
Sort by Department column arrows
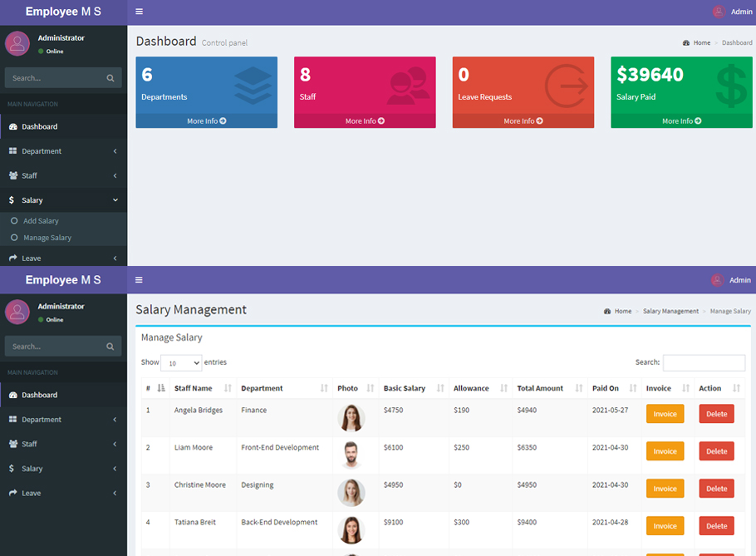[x=324, y=388]
